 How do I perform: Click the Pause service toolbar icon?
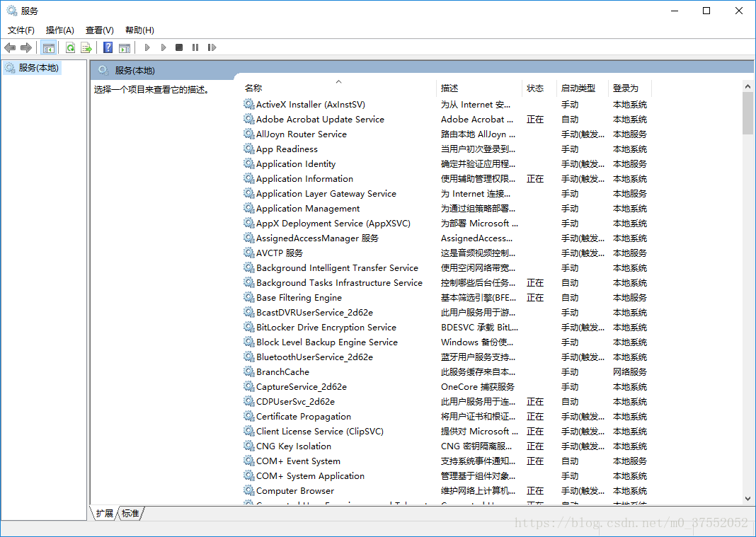pos(195,47)
